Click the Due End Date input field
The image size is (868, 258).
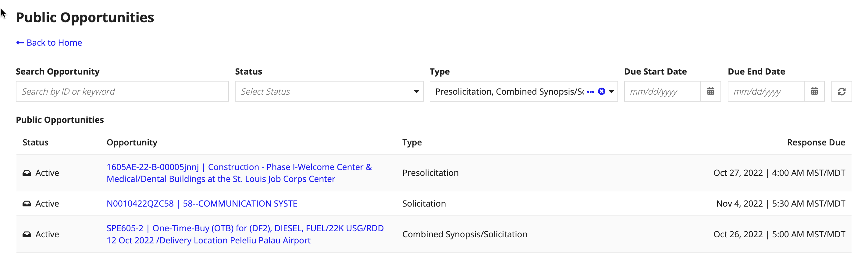pos(766,91)
